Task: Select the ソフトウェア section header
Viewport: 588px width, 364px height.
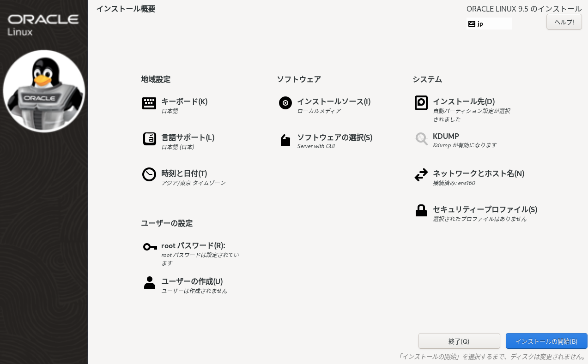Action: [x=299, y=79]
